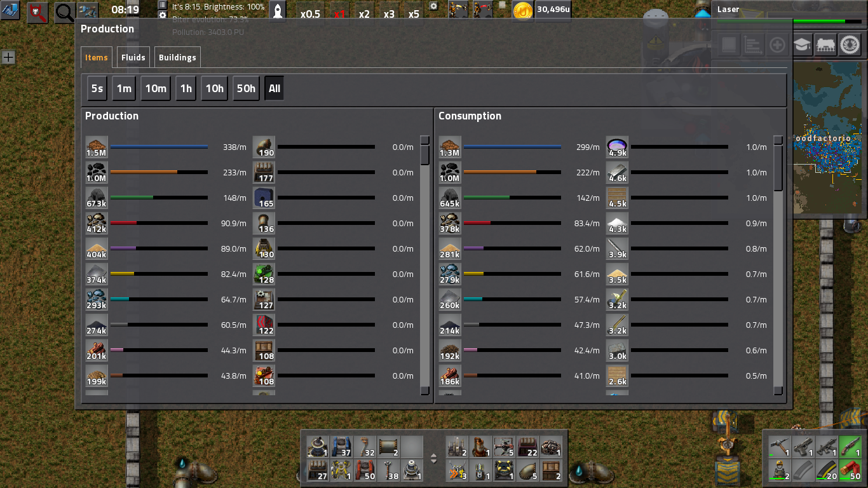Select the 4.9k consumption item icon
The height and width of the screenshot is (488, 868).
pos(617,147)
